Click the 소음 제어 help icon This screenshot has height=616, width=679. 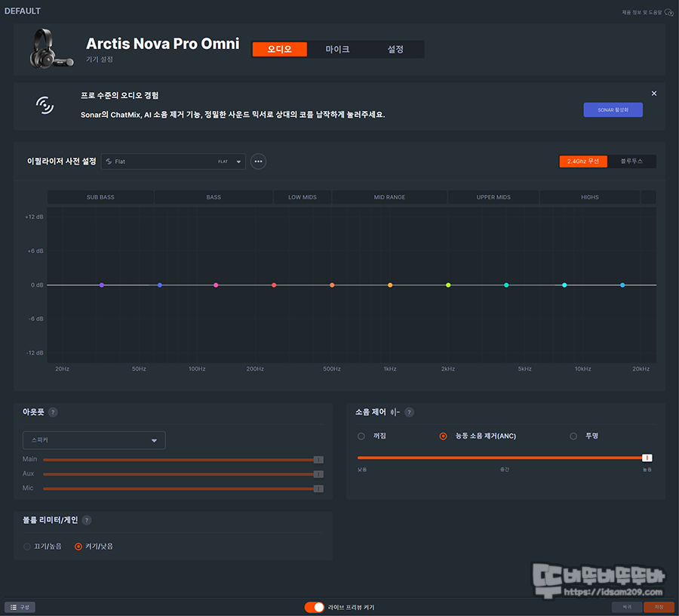[x=409, y=412]
